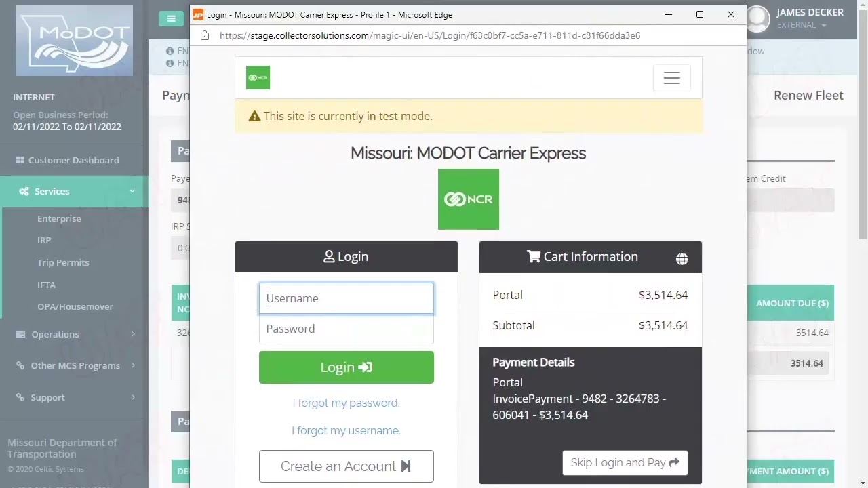Screen dimensions: 868x488
Task: Click the Portal amount $3,514.64
Action: [x=663, y=295]
